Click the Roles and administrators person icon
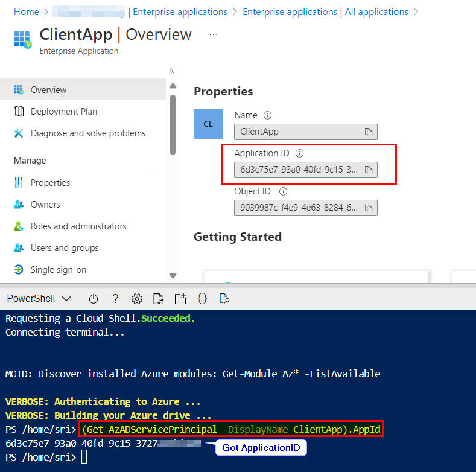The height and width of the screenshot is (472, 476). coord(19,226)
